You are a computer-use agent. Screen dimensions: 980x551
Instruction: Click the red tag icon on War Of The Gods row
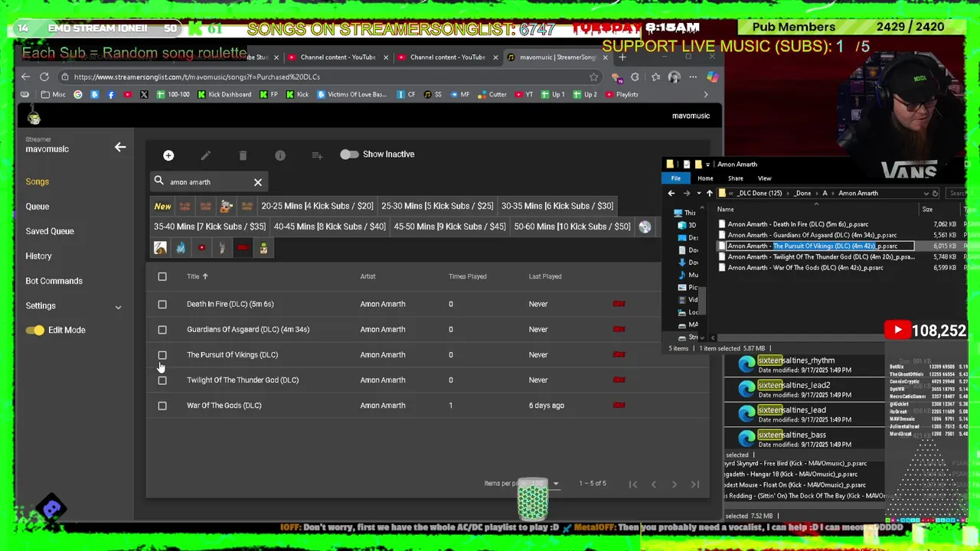pyautogui.click(x=619, y=405)
